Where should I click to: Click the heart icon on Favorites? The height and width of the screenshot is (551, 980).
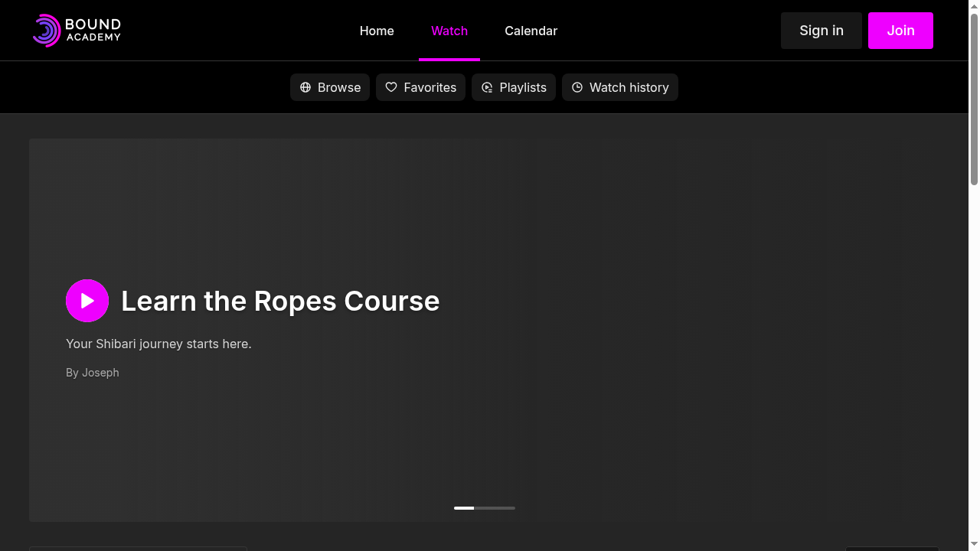(391, 87)
